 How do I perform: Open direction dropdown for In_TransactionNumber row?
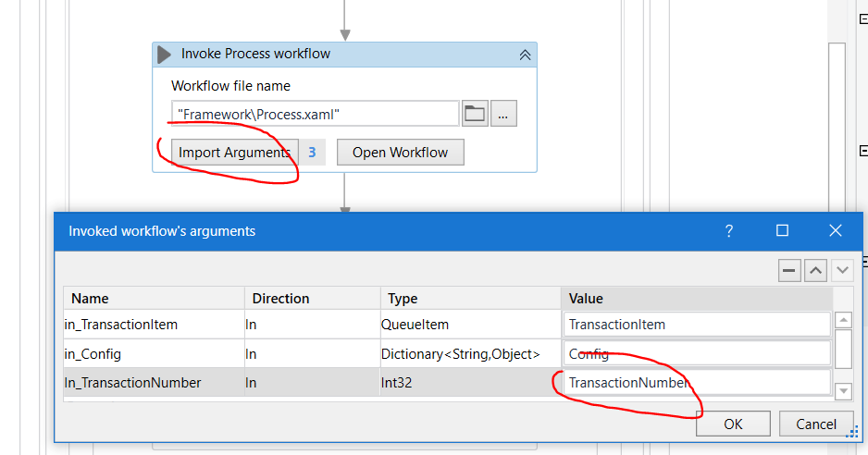pos(312,383)
